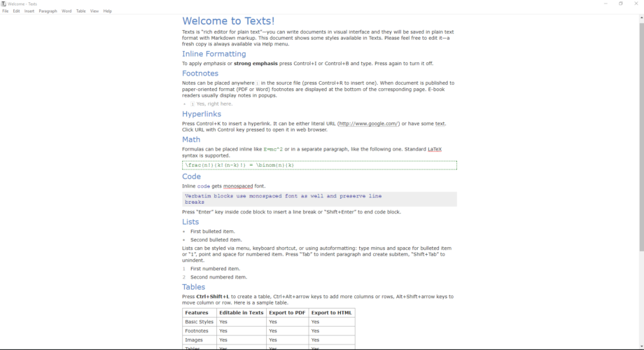Click the scrollbar down arrow
The width and height of the screenshot is (644, 350).
(641, 346)
